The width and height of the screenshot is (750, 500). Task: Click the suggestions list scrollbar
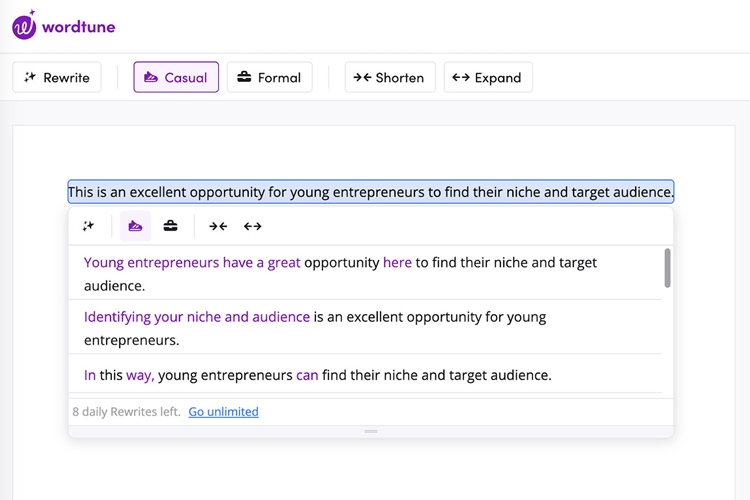coord(667,268)
